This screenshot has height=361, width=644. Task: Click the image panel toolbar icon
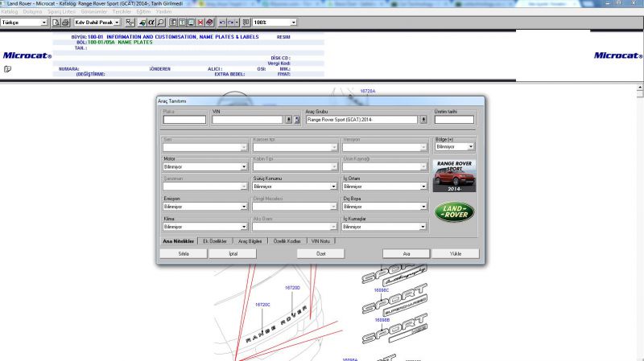pyautogui.click(x=191, y=23)
